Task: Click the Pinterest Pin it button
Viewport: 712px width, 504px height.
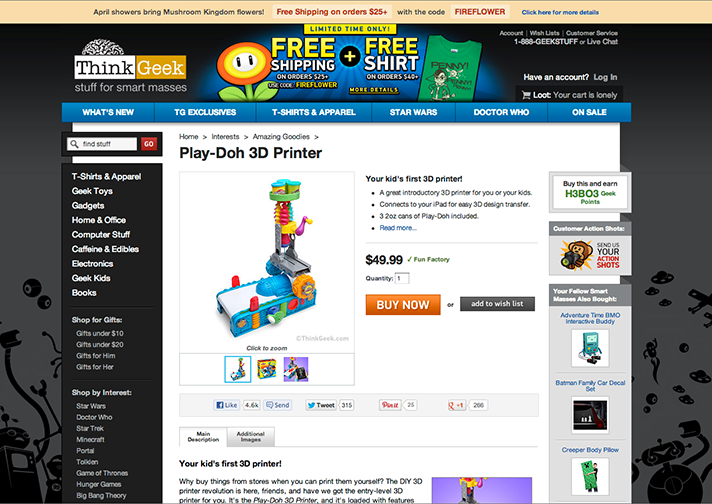Action: pyautogui.click(x=390, y=405)
